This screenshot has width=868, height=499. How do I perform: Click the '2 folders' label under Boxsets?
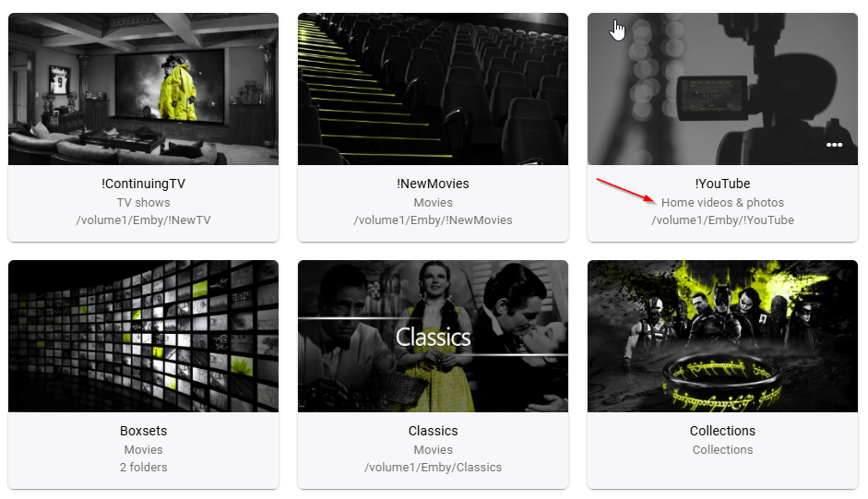(x=143, y=468)
